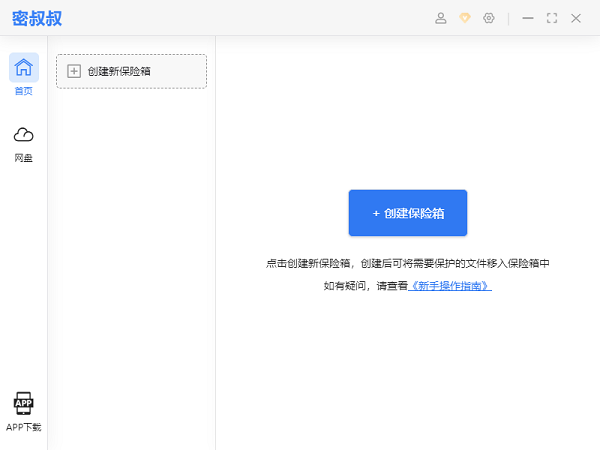Screen dimensions: 600x450
Task: Open the user account profile icon
Action: click(x=441, y=18)
